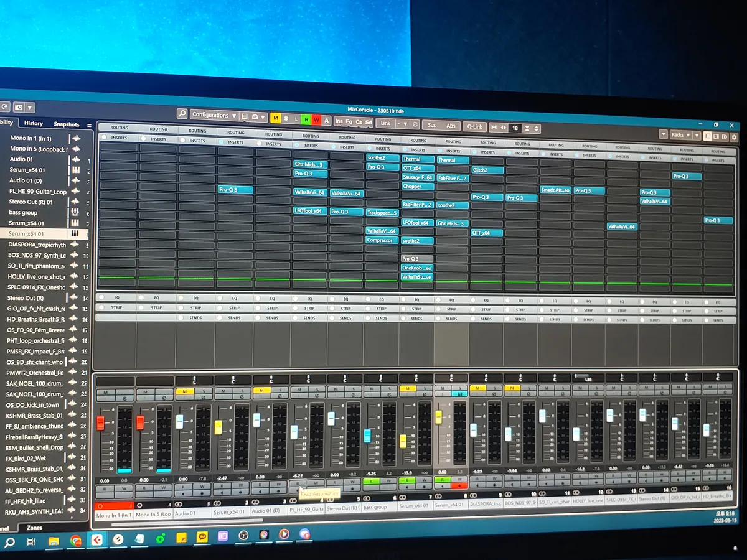Select bass group in channel list
This screenshot has height=560, width=747.
(24, 213)
